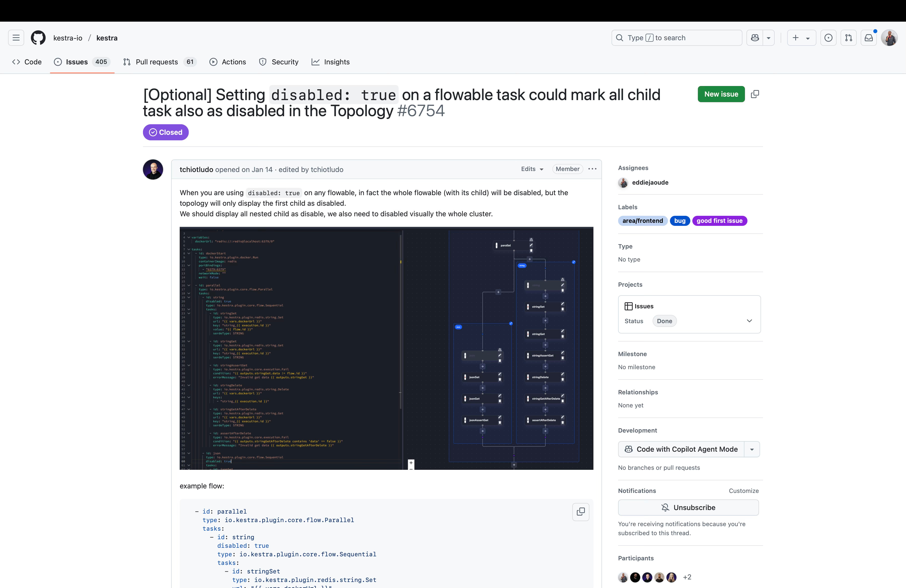Click the first participant avatar
The image size is (906, 588).
pyautogui.click(x=623, y=577)
